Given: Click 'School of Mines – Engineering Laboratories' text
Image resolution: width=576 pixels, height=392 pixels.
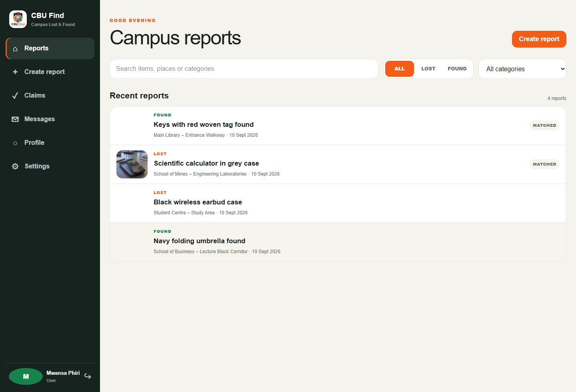Looking at the screenshot, I should coord(200,174).
